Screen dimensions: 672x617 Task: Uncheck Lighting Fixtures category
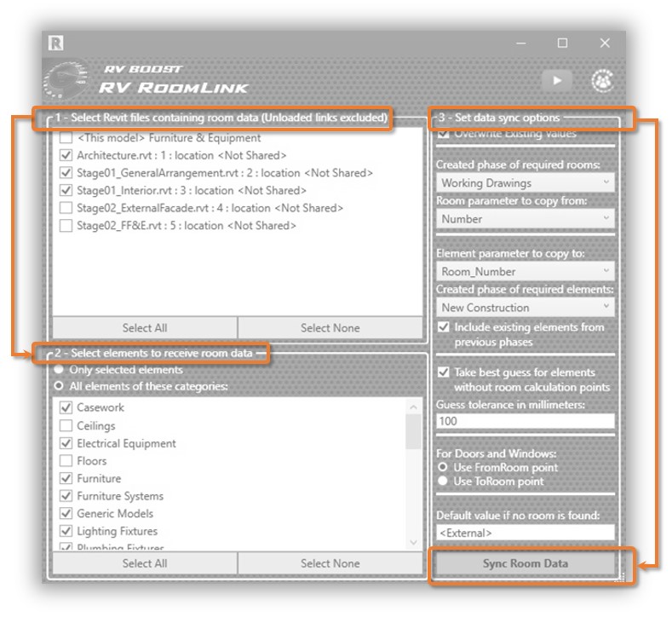66,531
